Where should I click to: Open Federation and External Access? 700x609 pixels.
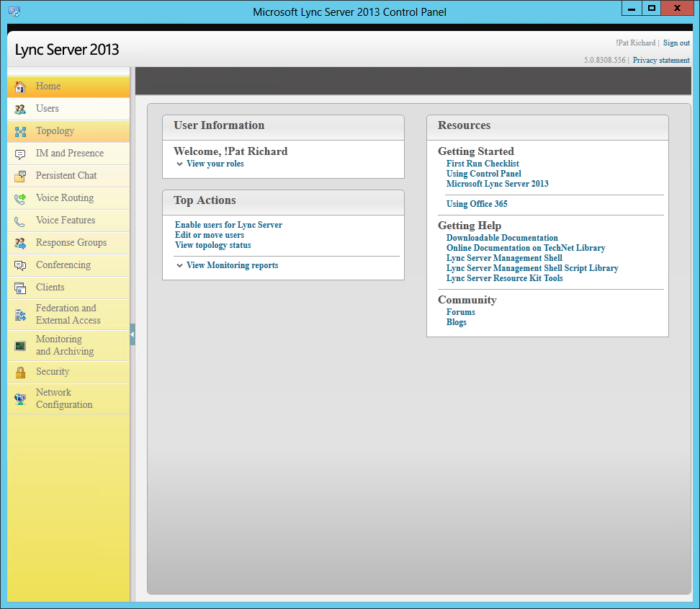68,314
